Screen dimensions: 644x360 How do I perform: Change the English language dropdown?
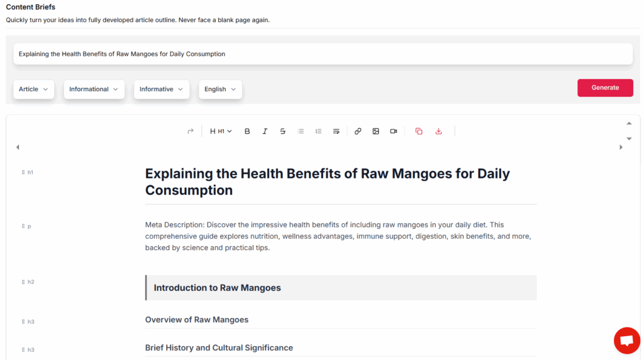[220, 89]
